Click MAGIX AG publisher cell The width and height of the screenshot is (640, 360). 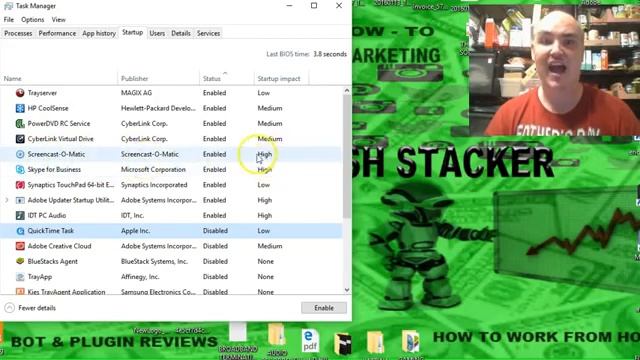(x=136, y=93)
